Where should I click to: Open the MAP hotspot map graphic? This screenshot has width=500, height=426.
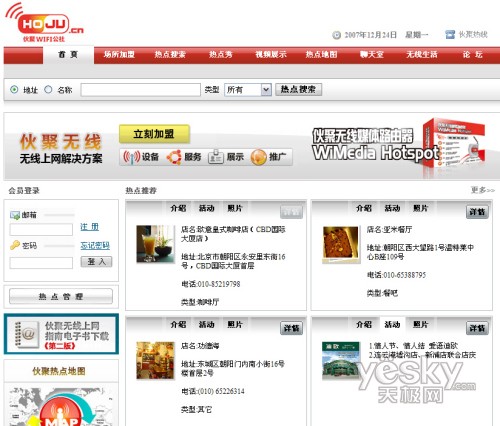tap(61, 406)
